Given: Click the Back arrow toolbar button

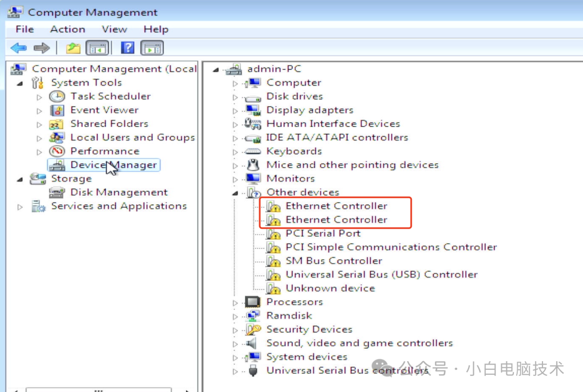Looking at the screenshot, I should 18,48.
